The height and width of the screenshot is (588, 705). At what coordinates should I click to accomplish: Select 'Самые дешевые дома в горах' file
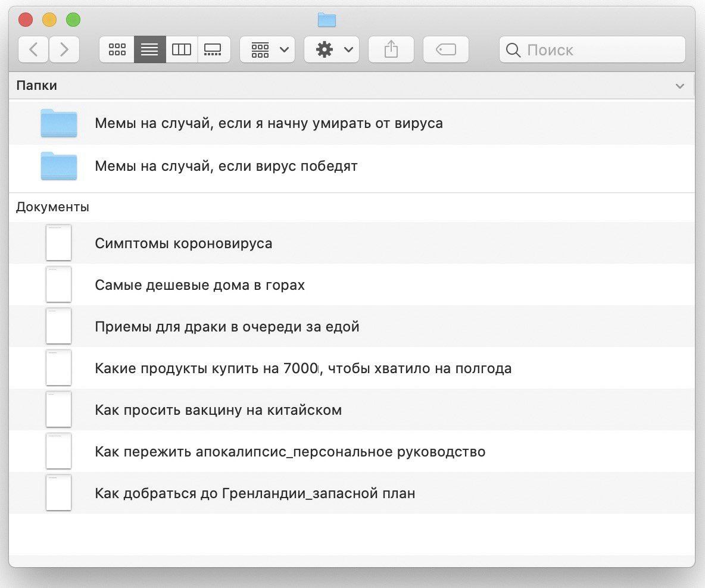(x=199, y=285)
